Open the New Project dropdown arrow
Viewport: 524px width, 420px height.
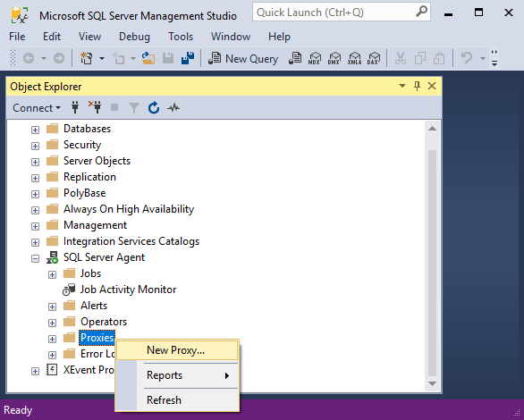point(102,58)
